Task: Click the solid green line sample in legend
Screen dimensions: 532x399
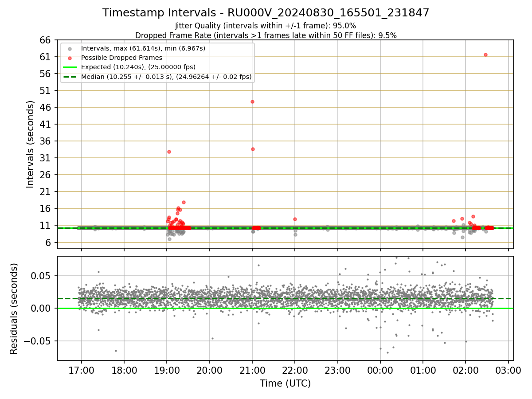Action: pos(70,67)
